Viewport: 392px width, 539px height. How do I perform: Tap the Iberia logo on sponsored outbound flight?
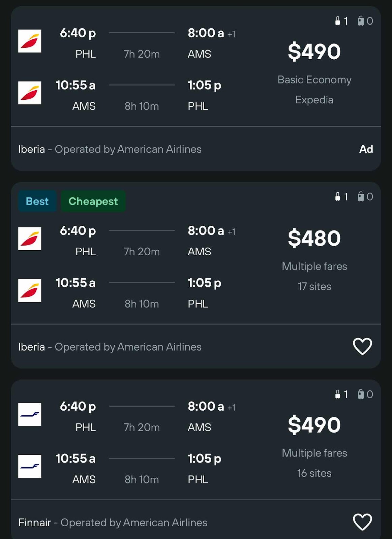click(30, 41)
